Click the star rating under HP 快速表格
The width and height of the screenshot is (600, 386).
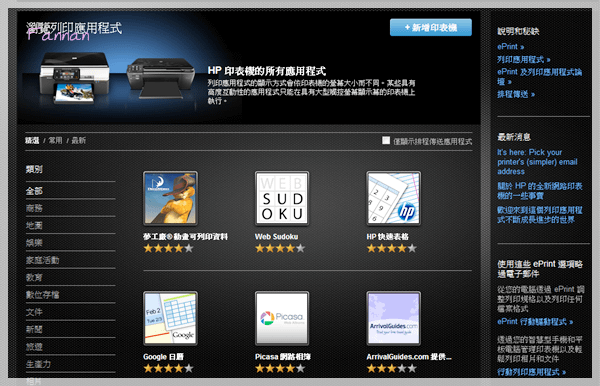tap(391, 249)
